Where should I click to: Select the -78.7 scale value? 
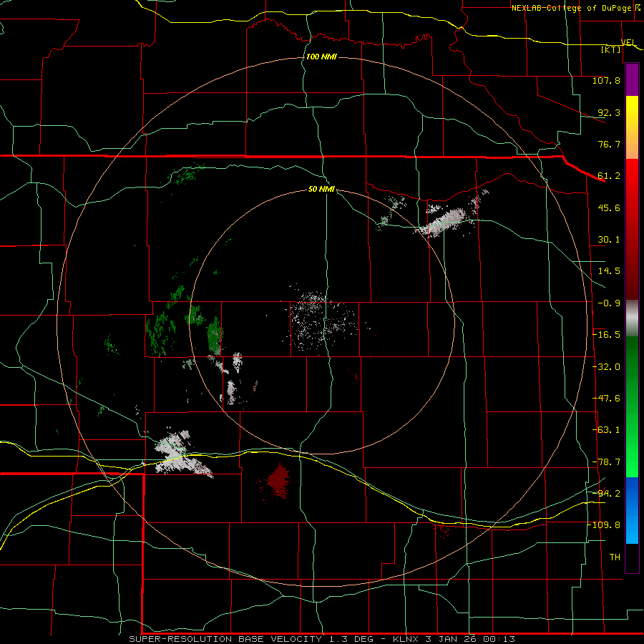(606, 462)
